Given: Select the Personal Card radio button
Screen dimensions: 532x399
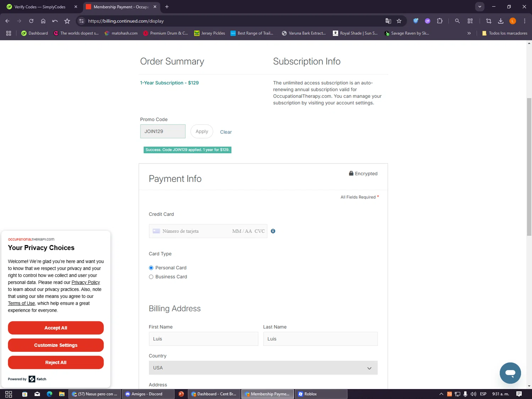Looking at the screenshot, I should pos(151,268).
